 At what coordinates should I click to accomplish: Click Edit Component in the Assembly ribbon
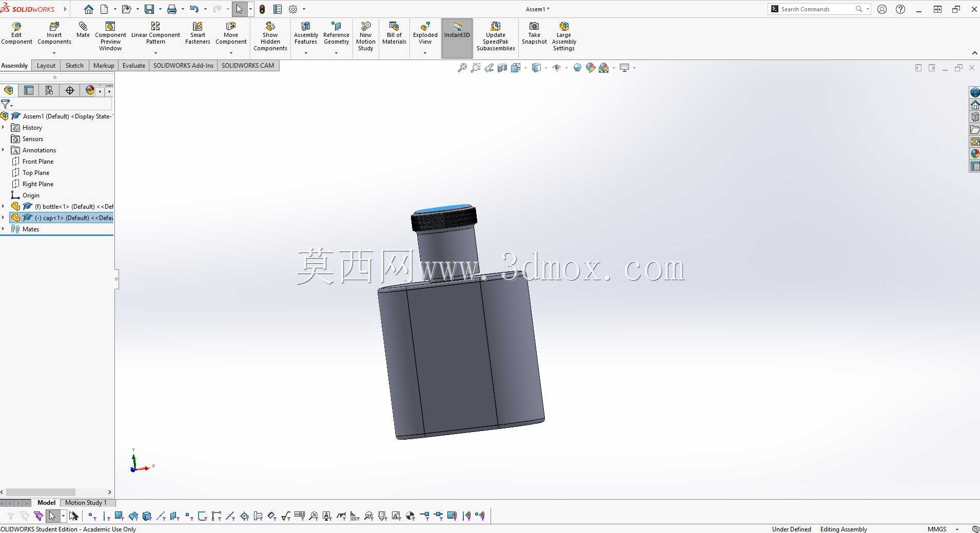tap(16, 33)
